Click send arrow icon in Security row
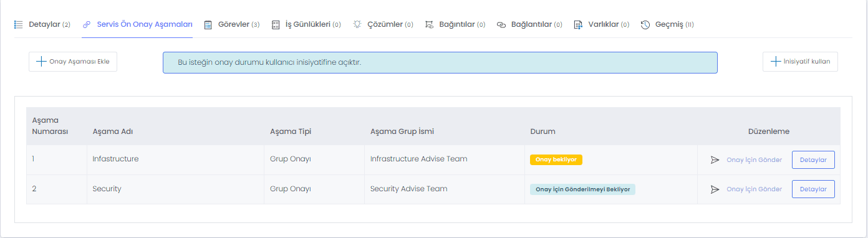The image size is (868, 238). 715,189
